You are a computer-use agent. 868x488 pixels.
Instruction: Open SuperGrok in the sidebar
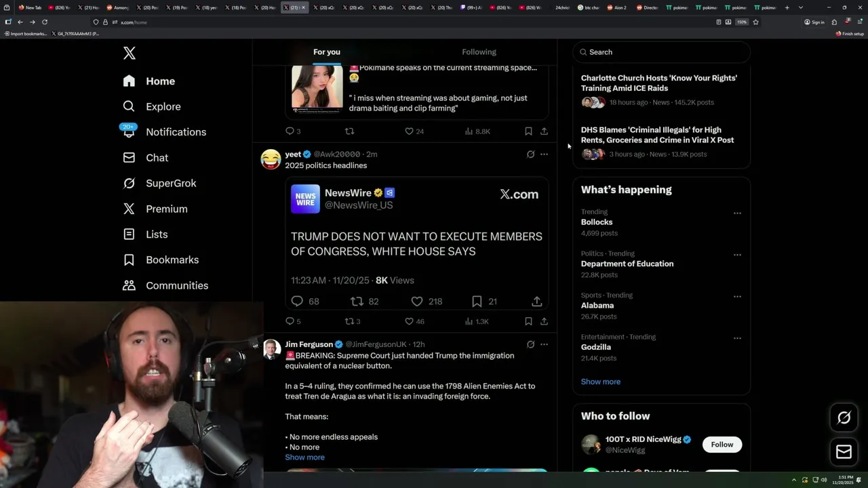click(159, 183)
